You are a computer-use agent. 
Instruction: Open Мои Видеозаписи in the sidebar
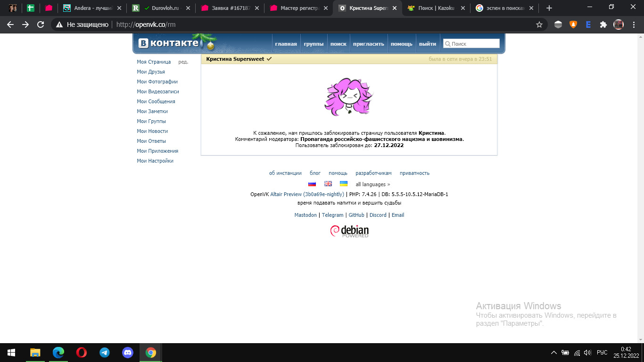(x=158, y=91)
